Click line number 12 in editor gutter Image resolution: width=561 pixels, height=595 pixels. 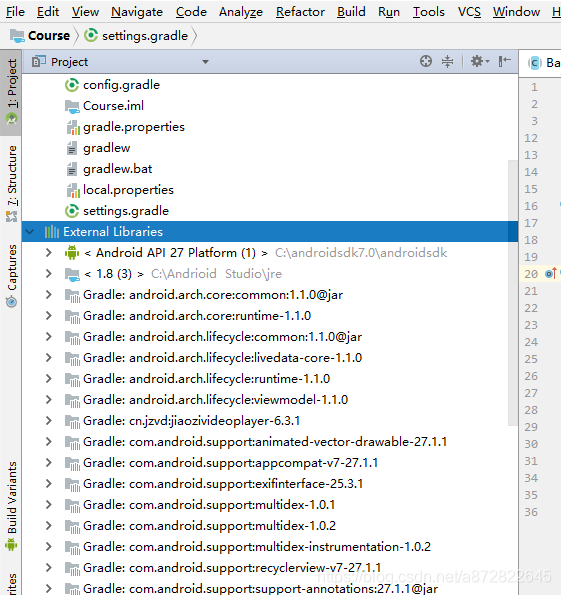[x=531, y=138]
